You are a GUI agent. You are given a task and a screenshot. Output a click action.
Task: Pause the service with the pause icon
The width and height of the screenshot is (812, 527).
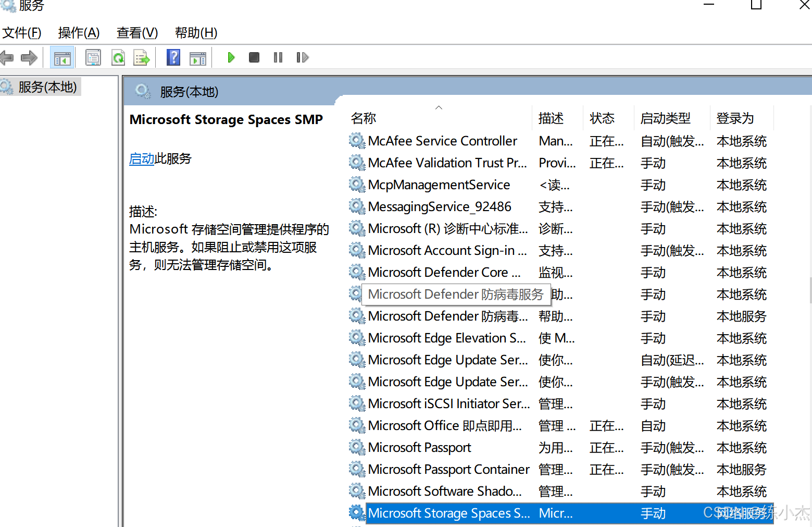click(x=278, y=57)
